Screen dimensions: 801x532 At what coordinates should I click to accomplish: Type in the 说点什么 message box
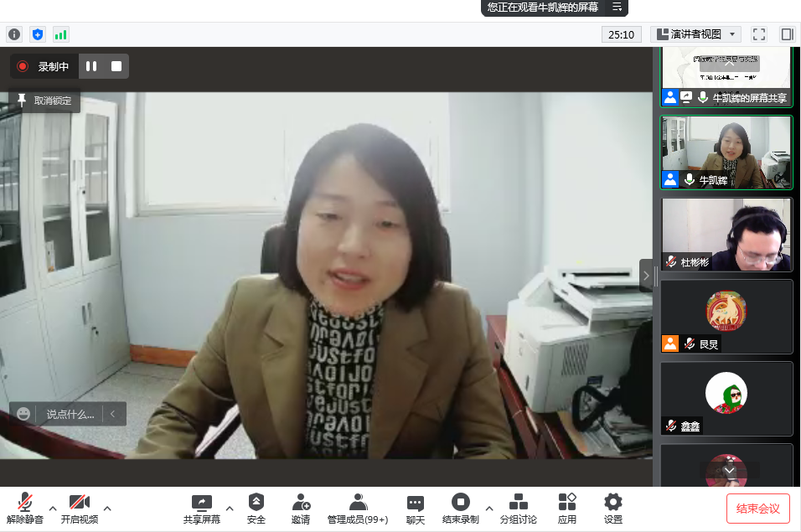tap(70, 414)
